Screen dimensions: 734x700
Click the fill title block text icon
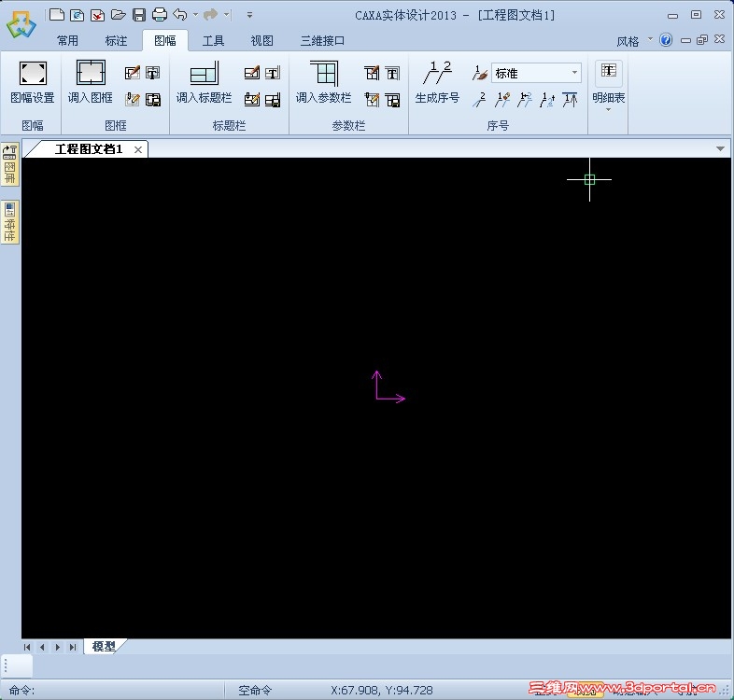point(273,73)
